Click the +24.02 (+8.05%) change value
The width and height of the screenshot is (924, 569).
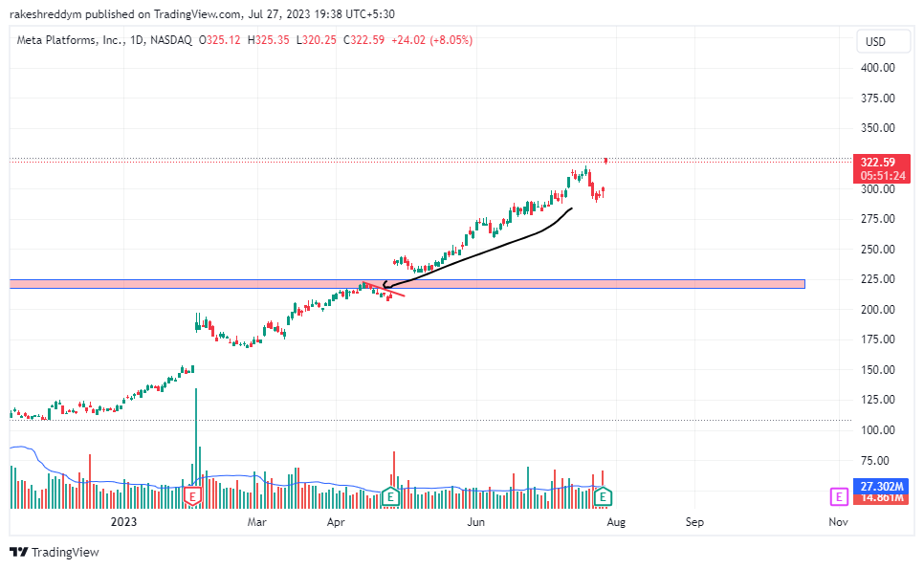[x=432, y=40]
